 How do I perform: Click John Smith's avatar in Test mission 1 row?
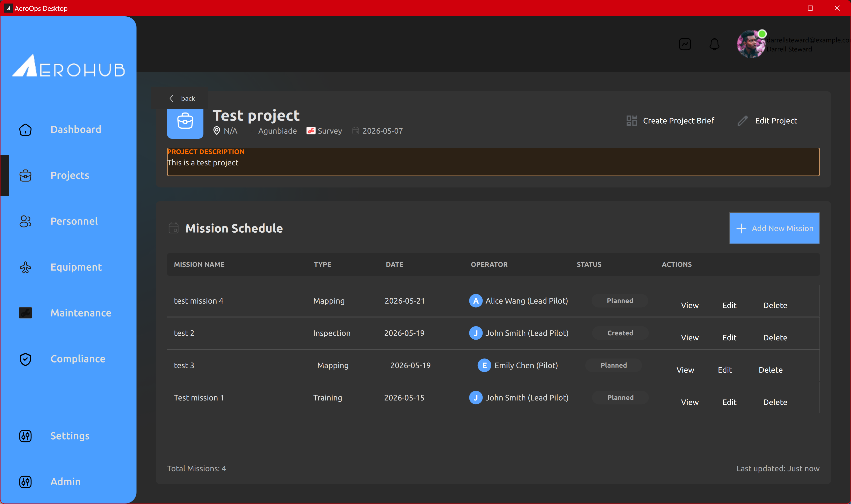[476, 398]
